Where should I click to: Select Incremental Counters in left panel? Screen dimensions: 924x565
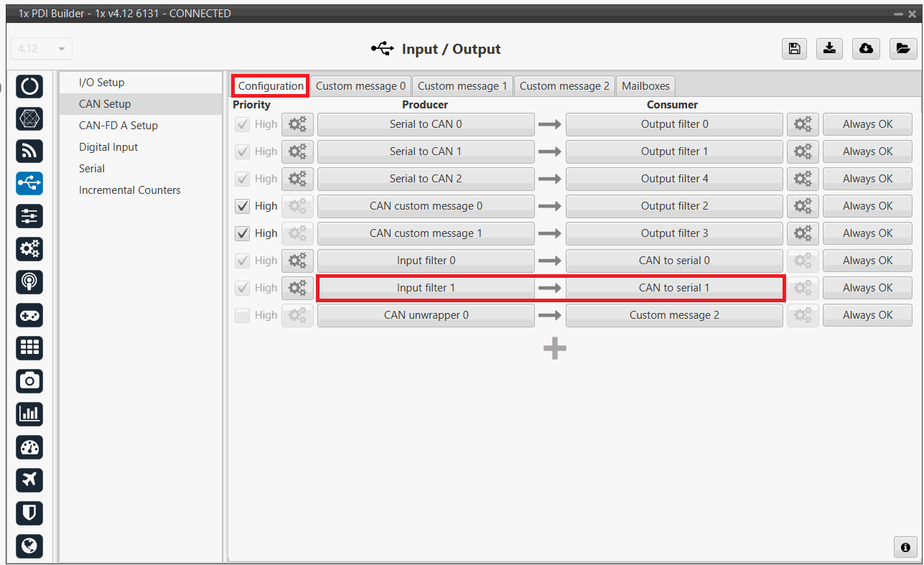click(130, 190)
